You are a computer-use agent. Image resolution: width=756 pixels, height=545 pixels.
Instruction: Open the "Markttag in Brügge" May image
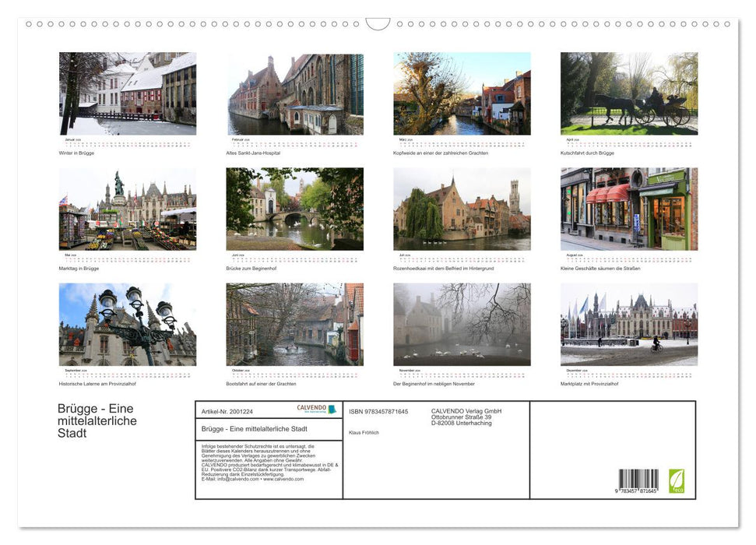click(128, 209)
